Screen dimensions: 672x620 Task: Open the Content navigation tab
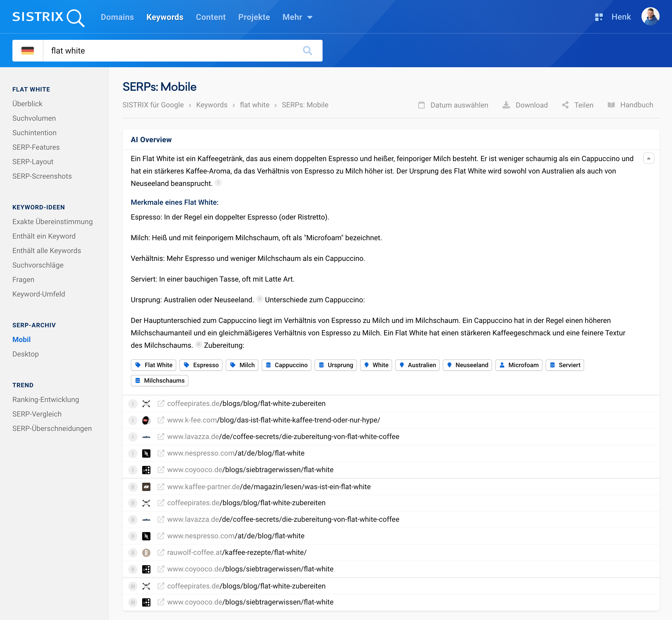click(211, 17)
